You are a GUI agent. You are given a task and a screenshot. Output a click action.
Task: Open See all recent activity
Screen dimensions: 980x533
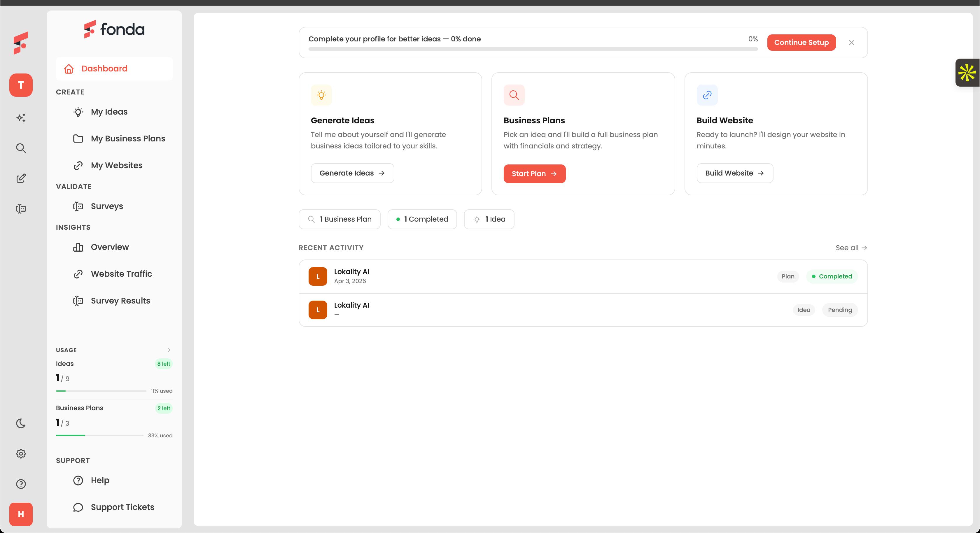(851, 248)
